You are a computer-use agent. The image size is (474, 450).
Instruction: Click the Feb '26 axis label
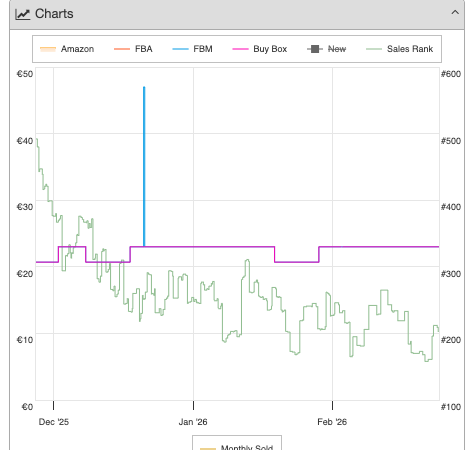332,422
